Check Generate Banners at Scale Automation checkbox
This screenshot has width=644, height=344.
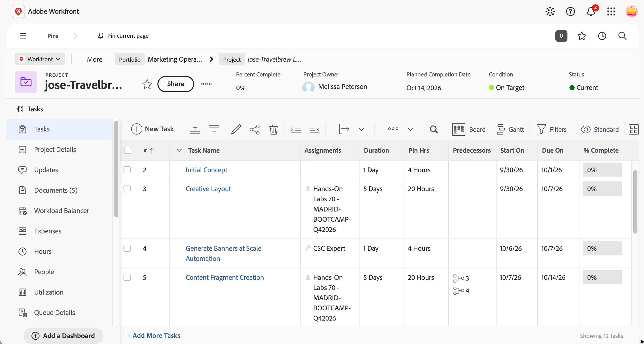(x=127, y=248)
